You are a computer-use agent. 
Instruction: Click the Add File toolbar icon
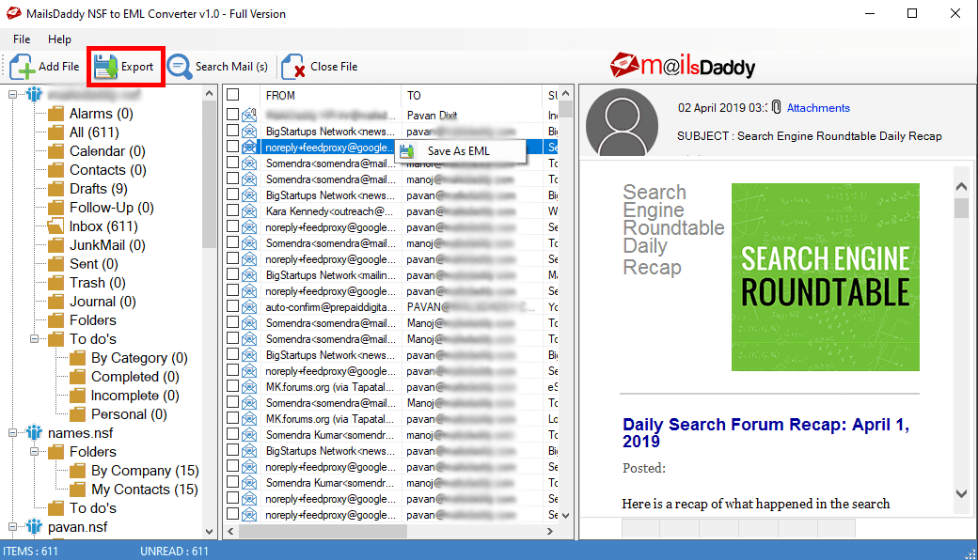tap(22, 67)
